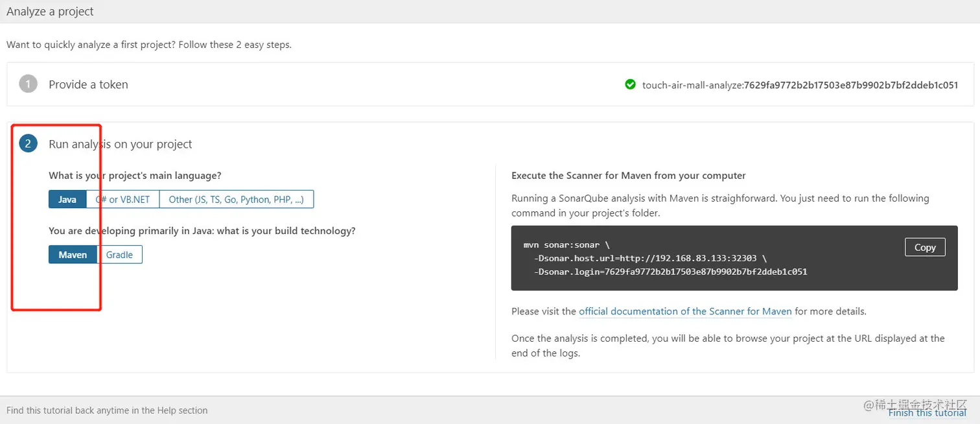Viewport: 980px width, 424px height.
Task: Select Maven build technology
Action: coord(73,255)
